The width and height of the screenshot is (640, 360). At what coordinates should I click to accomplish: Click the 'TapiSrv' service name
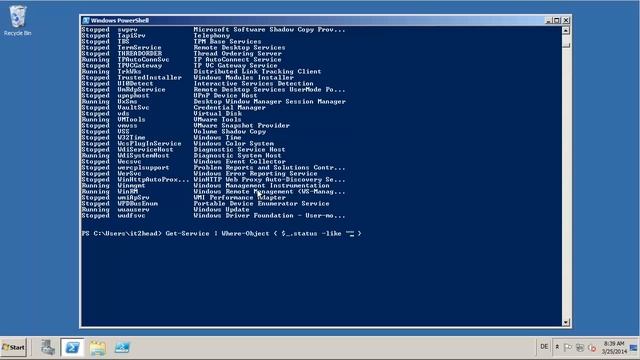tap(131, 36)
